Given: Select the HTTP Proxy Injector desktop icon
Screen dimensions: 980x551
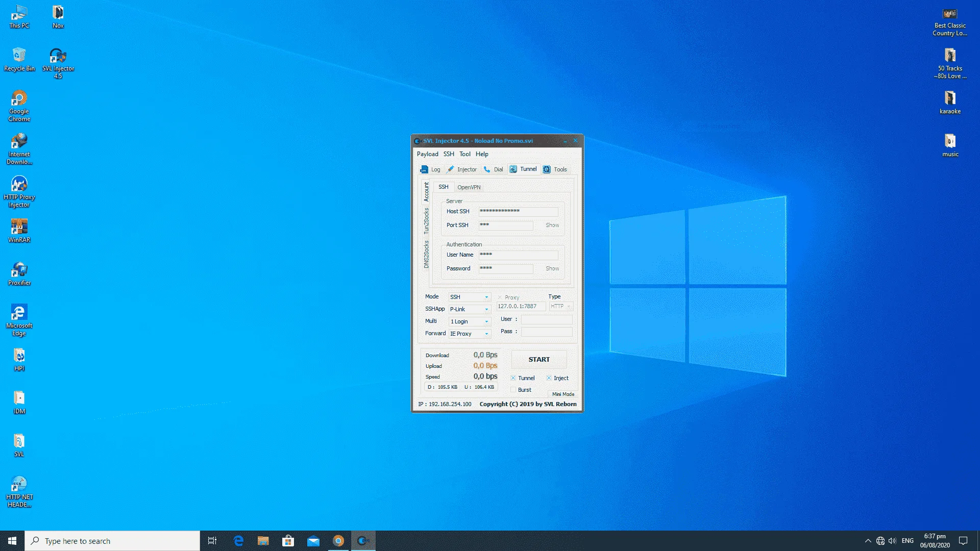Looking at the screenshot, I should (x=19, y=192).
